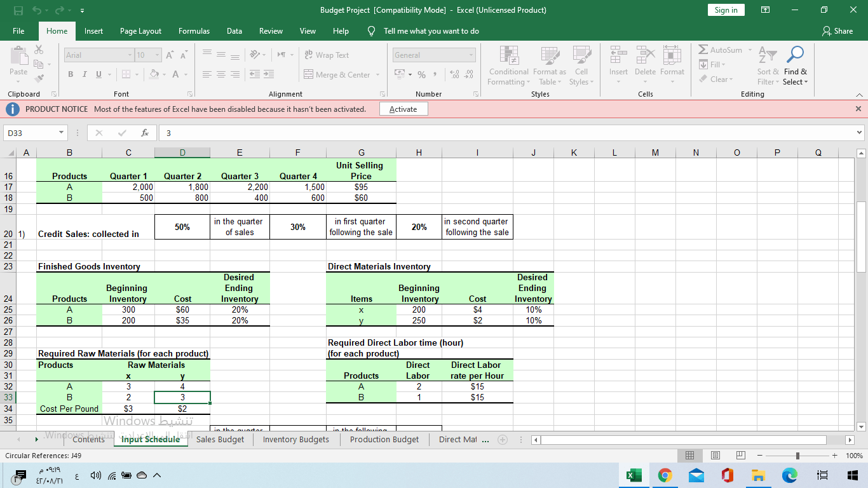
Task: Collapse the ribbon with the chevron
Action: (x=859, y=95)
